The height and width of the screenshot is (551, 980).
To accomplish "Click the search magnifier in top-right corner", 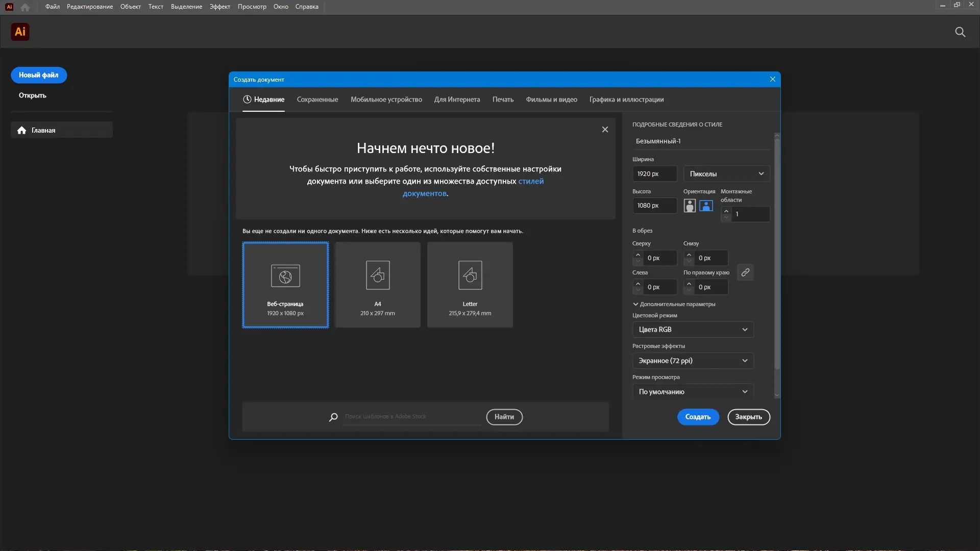I will click(x=960, y=32).
